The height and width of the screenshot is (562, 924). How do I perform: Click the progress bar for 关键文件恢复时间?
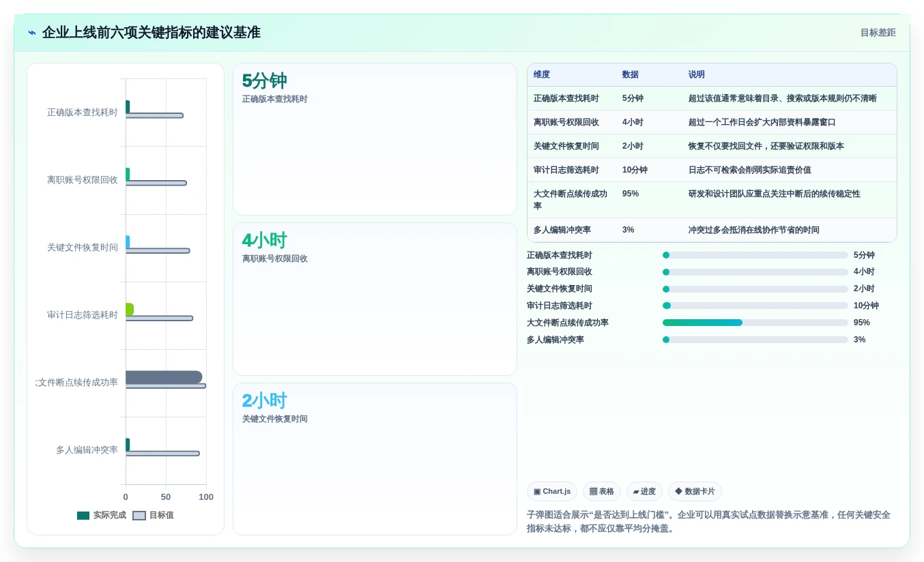point(755,289)
